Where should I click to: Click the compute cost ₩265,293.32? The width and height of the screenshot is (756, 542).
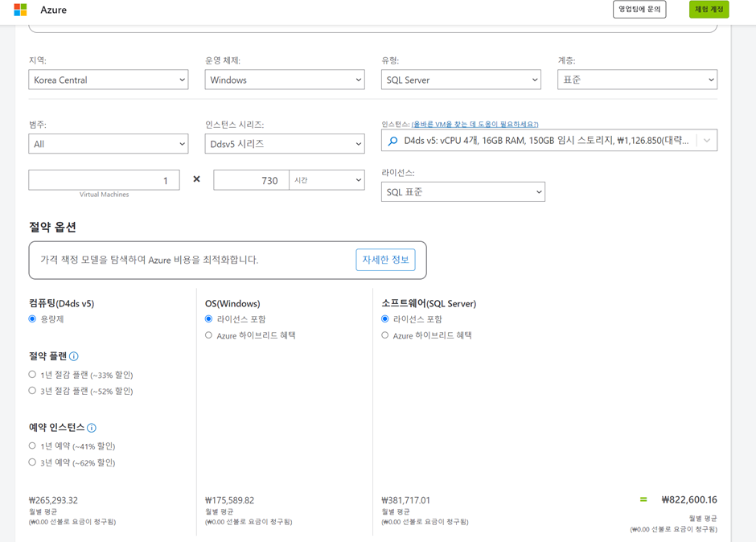click(x=54, y=500)
